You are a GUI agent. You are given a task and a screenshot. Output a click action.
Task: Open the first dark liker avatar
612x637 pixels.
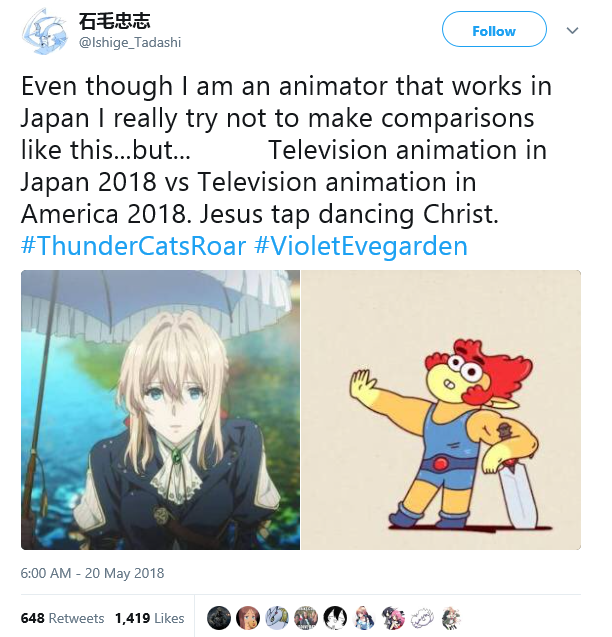tap(219, 618)
